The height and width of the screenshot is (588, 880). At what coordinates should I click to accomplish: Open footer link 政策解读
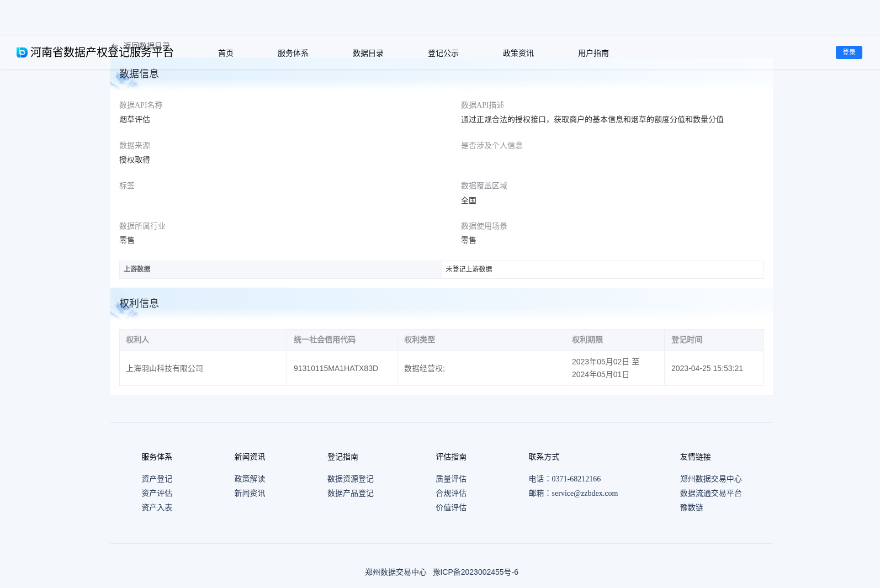click(x=250, y=479)
